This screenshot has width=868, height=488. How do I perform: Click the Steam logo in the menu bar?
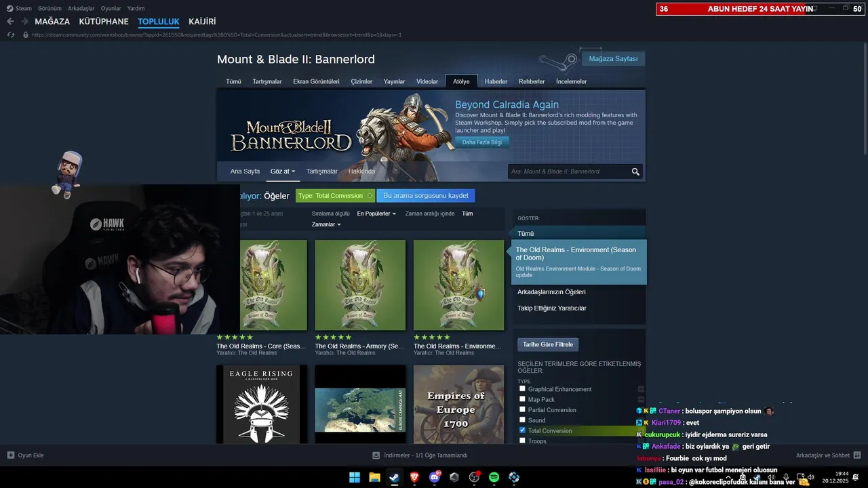pos(9,8)
